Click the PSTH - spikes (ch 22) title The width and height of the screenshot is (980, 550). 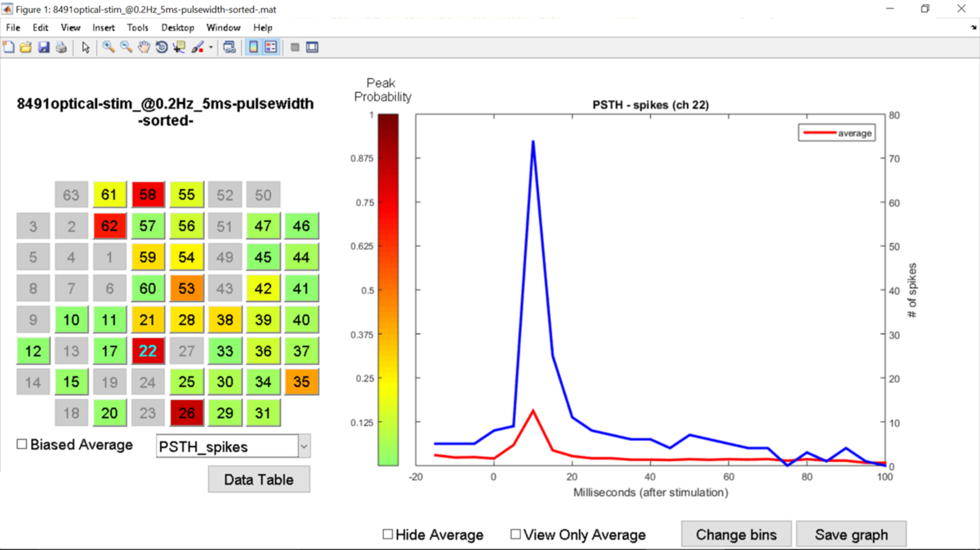pyautogui.click(x=650, y=105)
